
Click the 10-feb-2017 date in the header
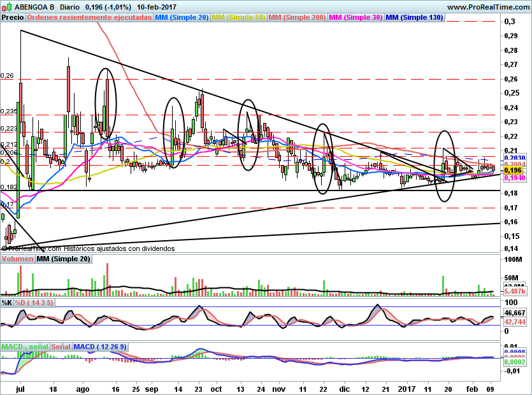pyautogui.click(x=156, y=7)
